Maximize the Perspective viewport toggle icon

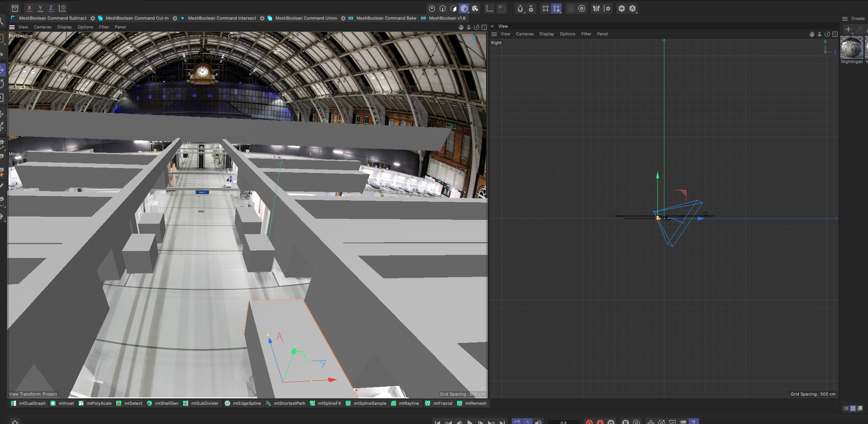click(x=484, y=27)
